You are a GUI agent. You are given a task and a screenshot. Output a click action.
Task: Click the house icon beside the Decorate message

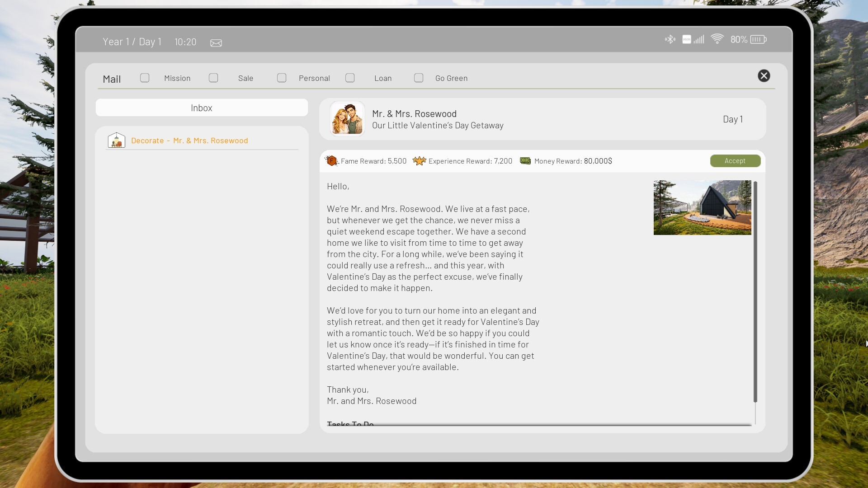click(x=116, y=140)
